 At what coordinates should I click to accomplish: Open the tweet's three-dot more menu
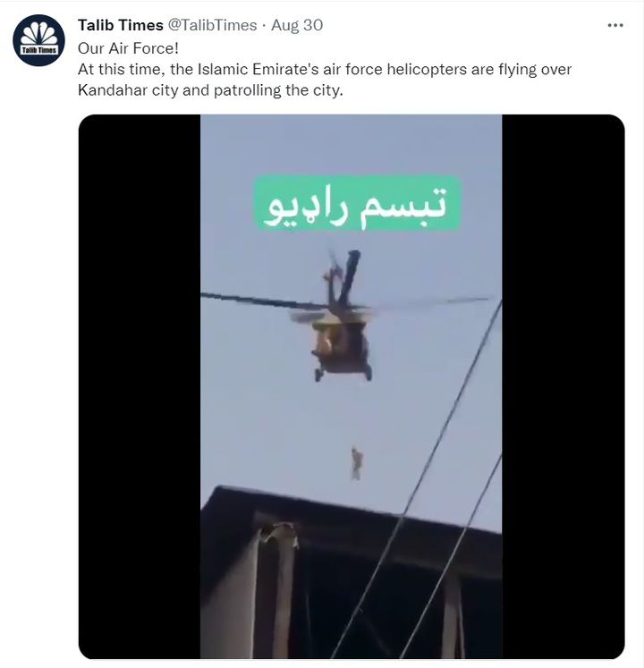pyautogui.click(x=615, y=26)
